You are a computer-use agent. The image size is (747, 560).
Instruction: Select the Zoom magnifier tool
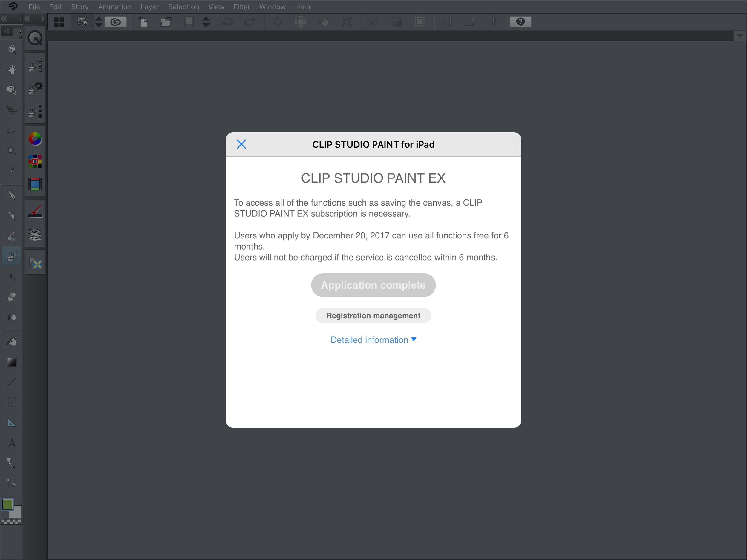pyautogui.click(x=12, y=50)
